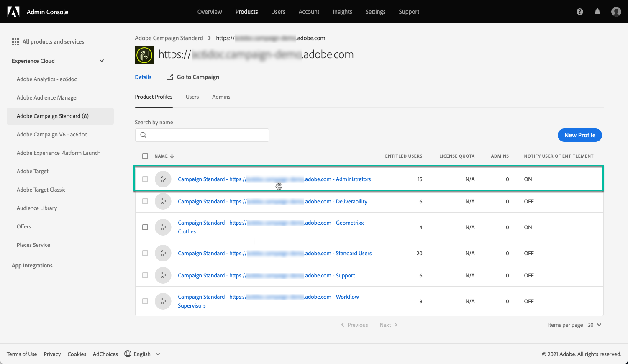Select Adobe Experience Platform Launch in sidebar
This screenshot has height=364, width=628.
59,153
